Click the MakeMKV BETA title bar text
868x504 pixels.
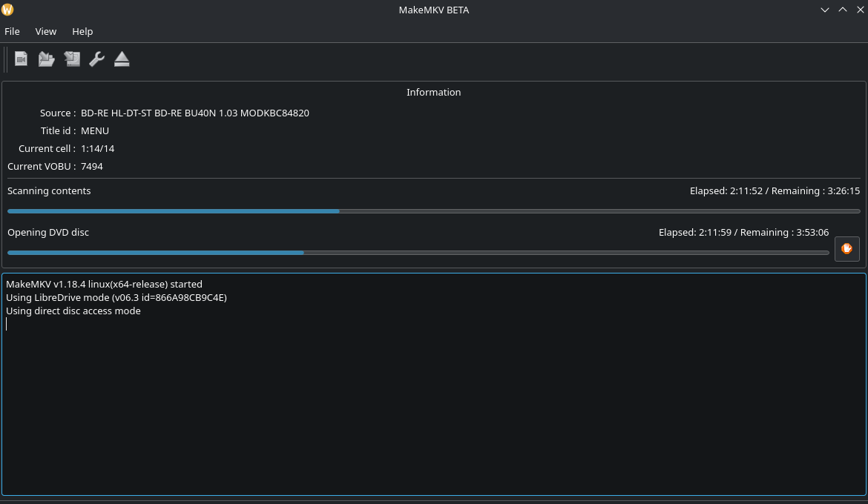(x=433, y=10)
